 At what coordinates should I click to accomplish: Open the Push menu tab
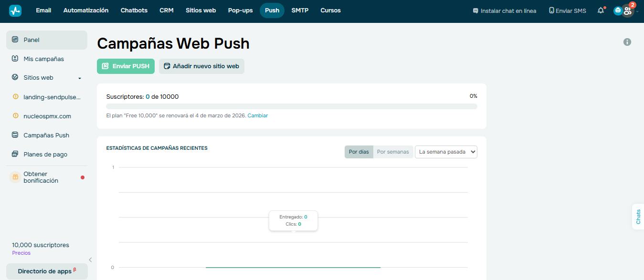[x=272, y=10]
